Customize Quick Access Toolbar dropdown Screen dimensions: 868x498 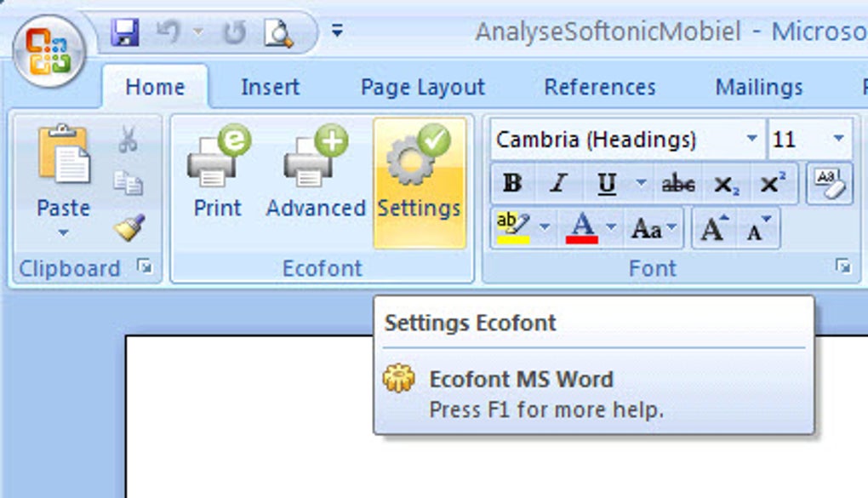(337, 31)
